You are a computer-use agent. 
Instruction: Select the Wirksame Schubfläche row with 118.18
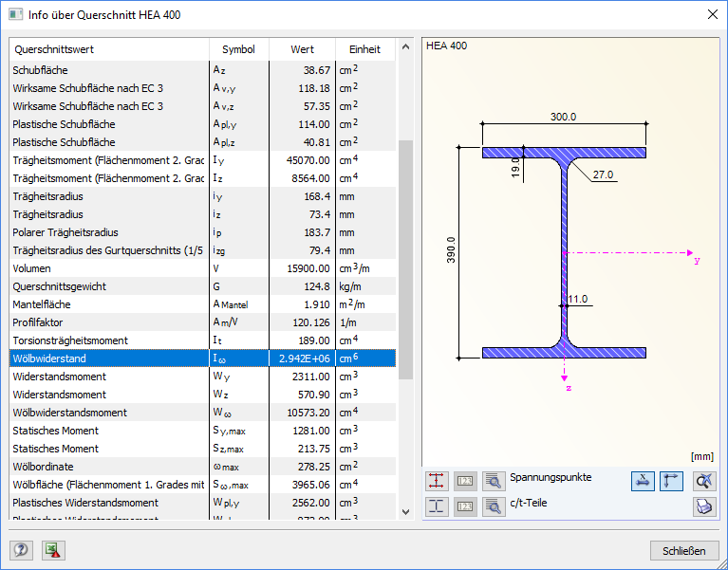coord(202,88)
